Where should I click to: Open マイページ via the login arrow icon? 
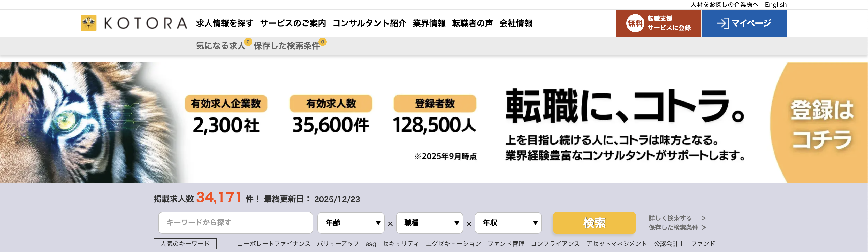[x=723, y=23]
